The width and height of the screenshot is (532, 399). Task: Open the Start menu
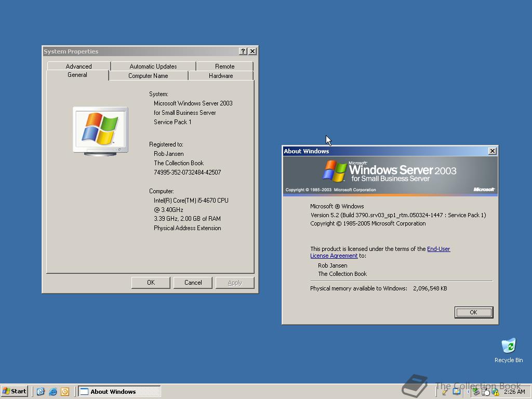[x=14, y=391]
